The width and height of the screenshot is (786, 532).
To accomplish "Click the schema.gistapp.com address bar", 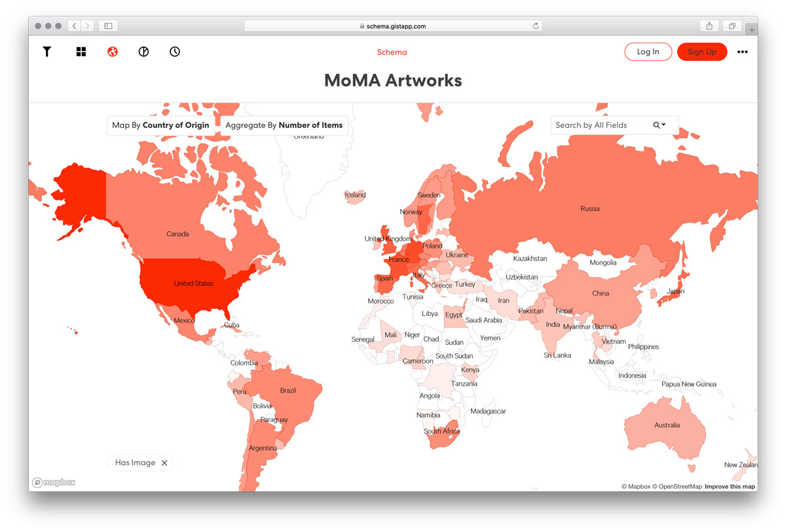I will click(393, 26).
